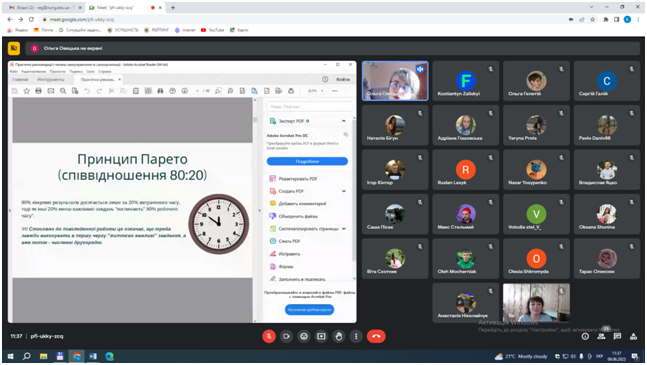Click Ольга Овецька's video tile
The height and width of the screenshot is (365, 647).
point(395,81)
